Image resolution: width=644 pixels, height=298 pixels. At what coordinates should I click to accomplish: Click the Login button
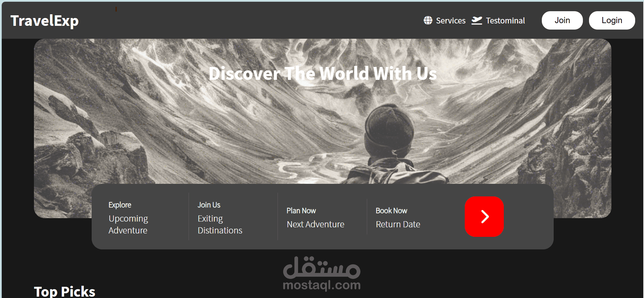(612, 20)
